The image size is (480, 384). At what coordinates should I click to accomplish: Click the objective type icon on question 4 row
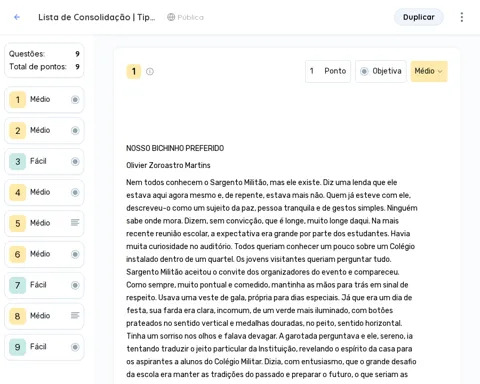[x=75, y=192]
